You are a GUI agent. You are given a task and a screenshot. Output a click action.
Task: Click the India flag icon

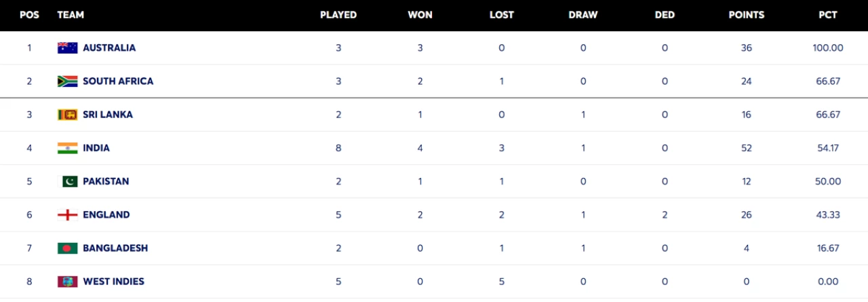tap(67, 148)
